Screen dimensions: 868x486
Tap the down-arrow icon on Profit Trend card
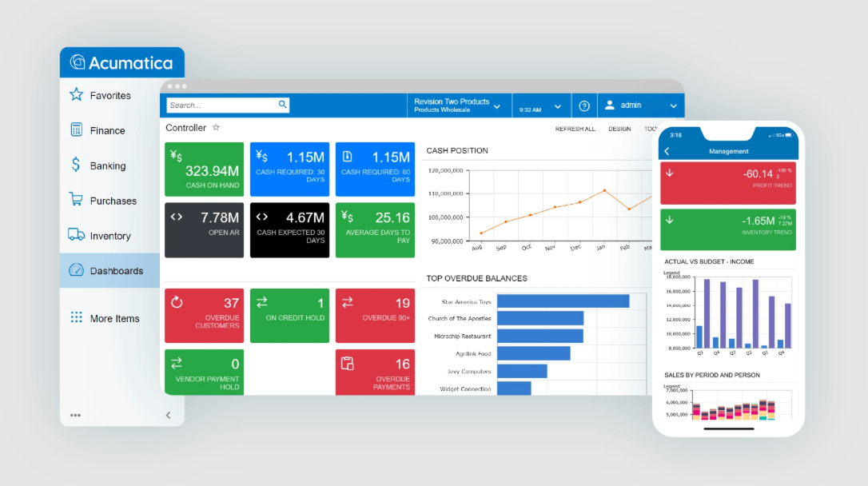click(669, 173)
